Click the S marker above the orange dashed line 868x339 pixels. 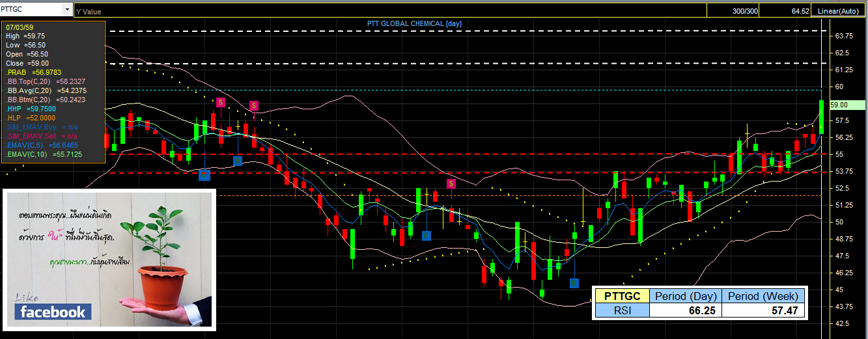(x=451, y=183)
